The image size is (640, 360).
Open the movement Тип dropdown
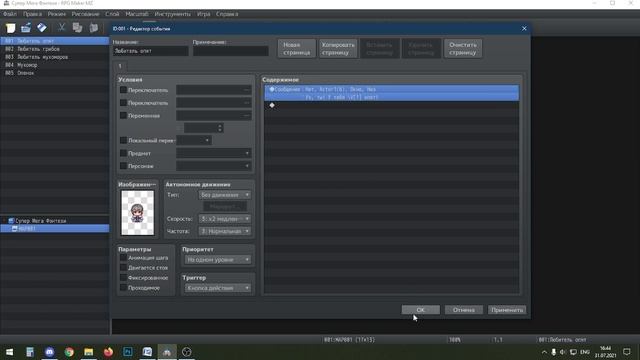click(224, 195)
